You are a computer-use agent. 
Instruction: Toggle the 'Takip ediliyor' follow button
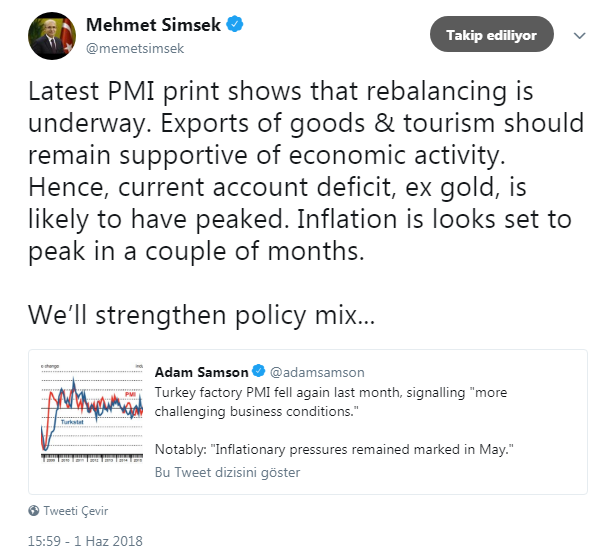[x=491, y=36]
